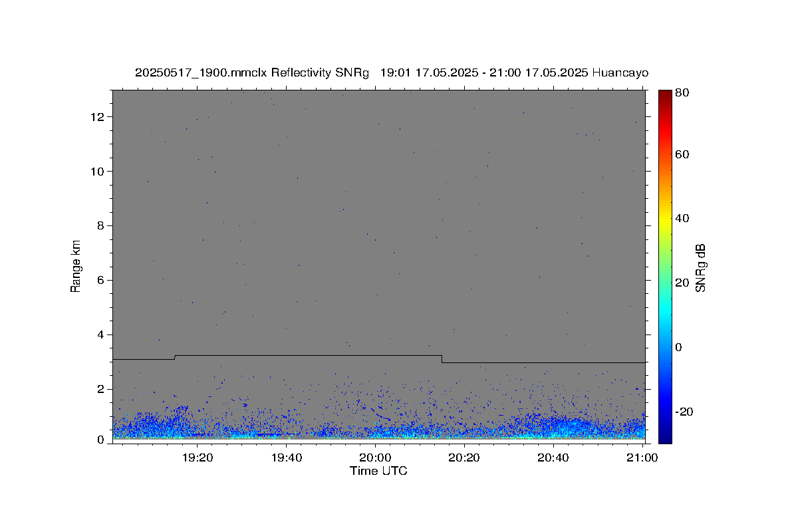Click the 19:20 time tick label

[198, 458]
